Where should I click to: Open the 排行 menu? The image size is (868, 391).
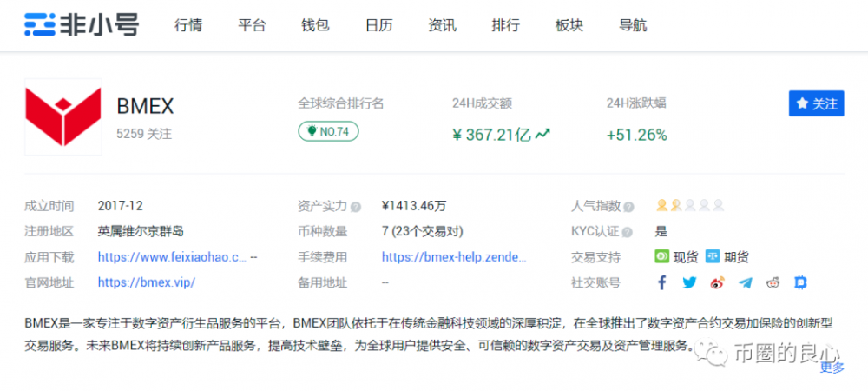[x=505, y=25]
